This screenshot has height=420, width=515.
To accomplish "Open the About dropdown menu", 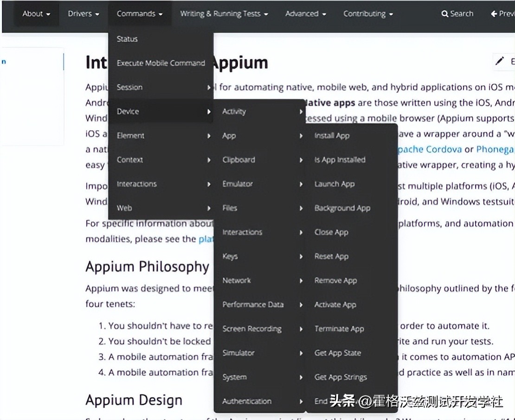I will pos(36,14).
